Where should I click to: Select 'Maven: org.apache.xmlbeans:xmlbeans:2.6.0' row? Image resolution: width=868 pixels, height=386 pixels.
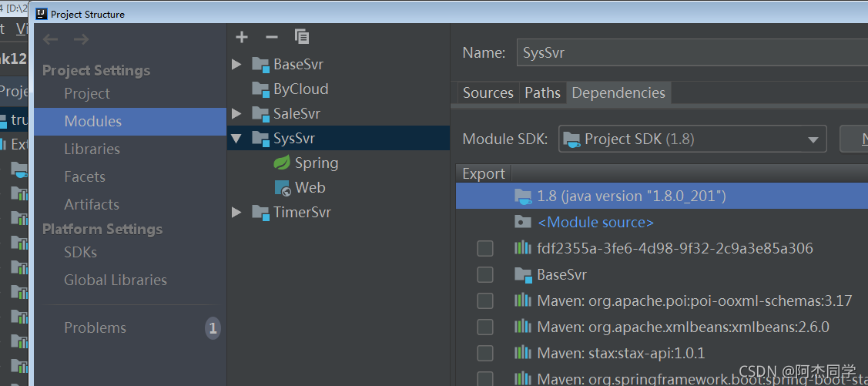pyautogui.click(x=662, y=327)
